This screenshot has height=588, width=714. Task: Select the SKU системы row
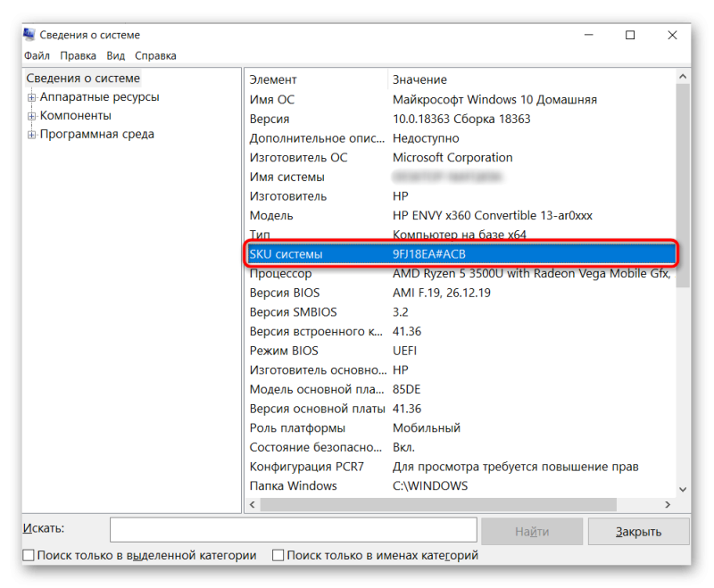[461, 254]
